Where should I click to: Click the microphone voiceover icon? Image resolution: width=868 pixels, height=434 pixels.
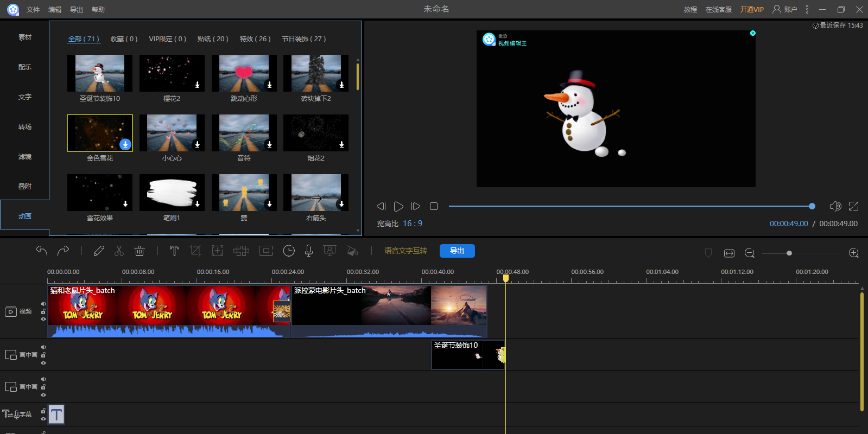(x=308, y=251)
